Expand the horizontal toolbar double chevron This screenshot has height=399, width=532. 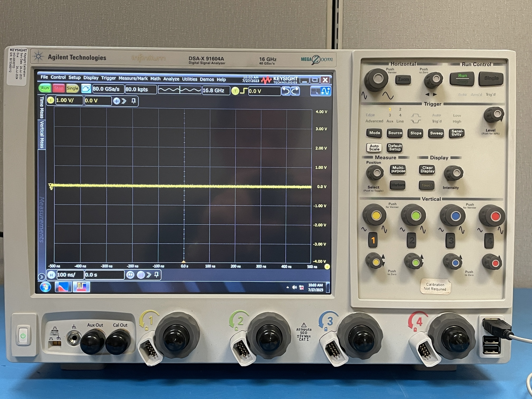point(149,275)
